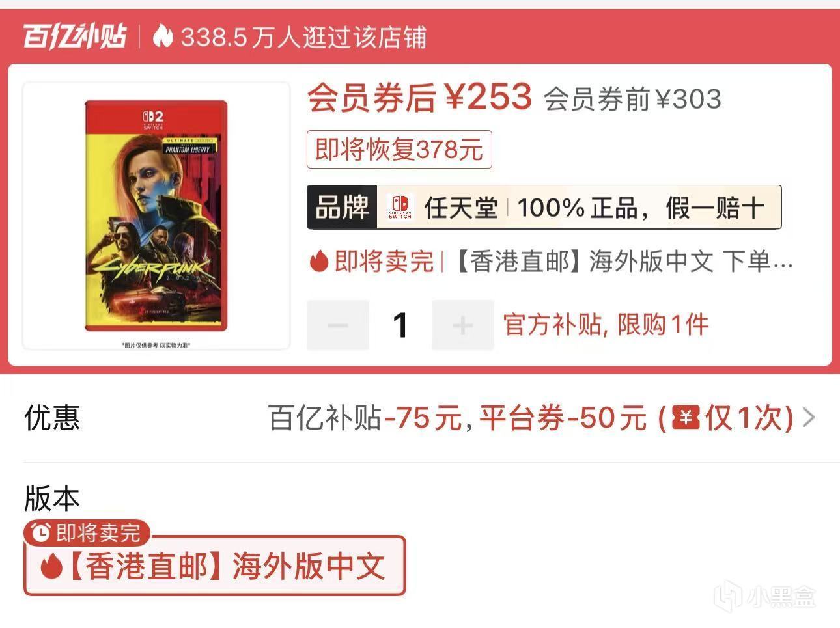Image resolution: width=840 pixels, height=628 pixels.
Task: Tap the 平台券-50元 coupon text
Action: coord(563,417)
